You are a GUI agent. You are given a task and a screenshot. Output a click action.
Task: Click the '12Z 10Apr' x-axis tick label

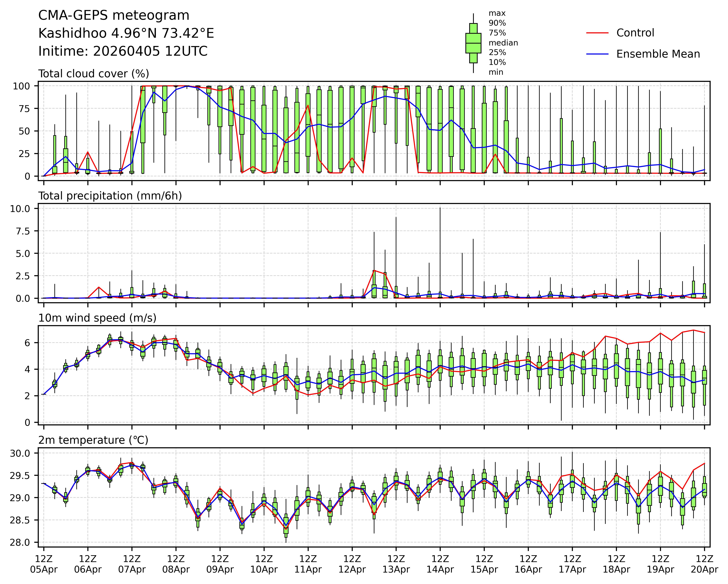click(264, 564)
